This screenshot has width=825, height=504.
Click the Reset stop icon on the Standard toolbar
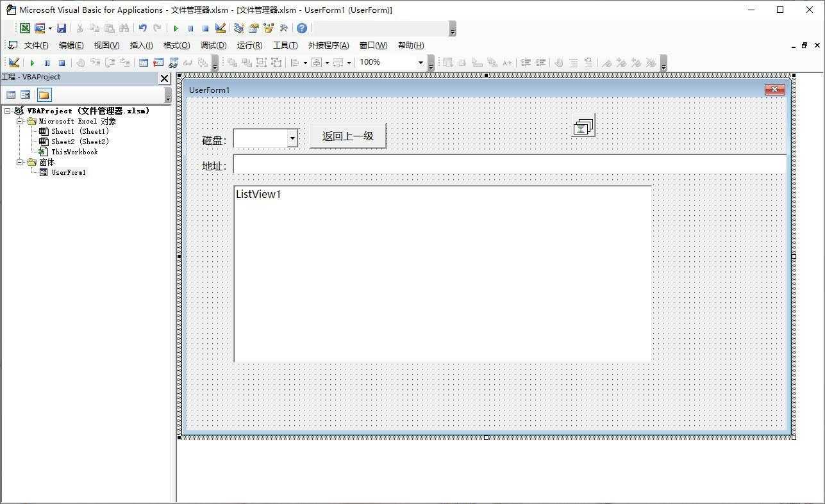(205, 28)
